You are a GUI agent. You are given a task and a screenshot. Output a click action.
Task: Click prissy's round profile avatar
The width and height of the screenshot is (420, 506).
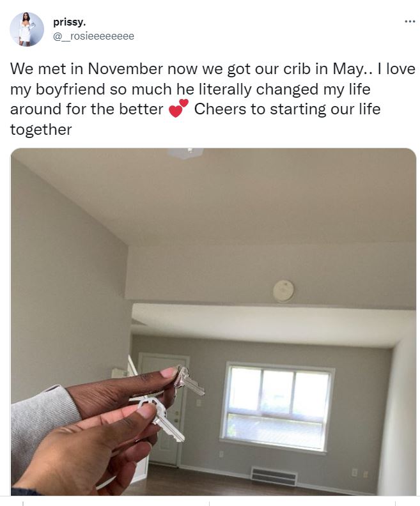26,29
